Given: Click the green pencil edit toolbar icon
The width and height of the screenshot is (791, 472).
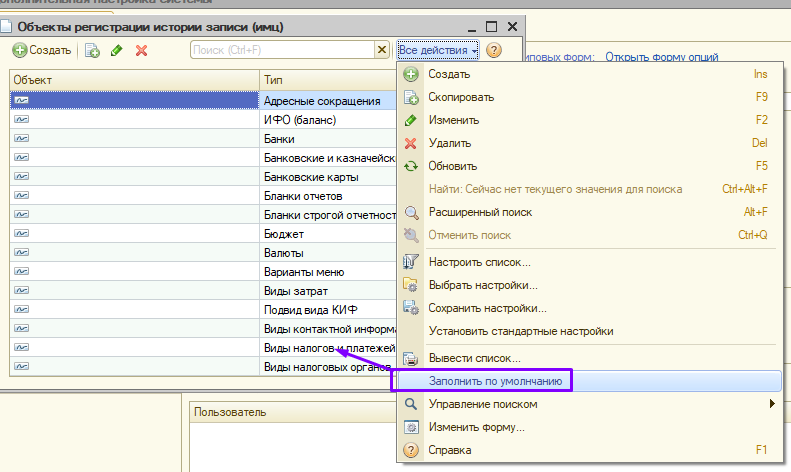Looking at the screenshot, I should click(117, 50).
